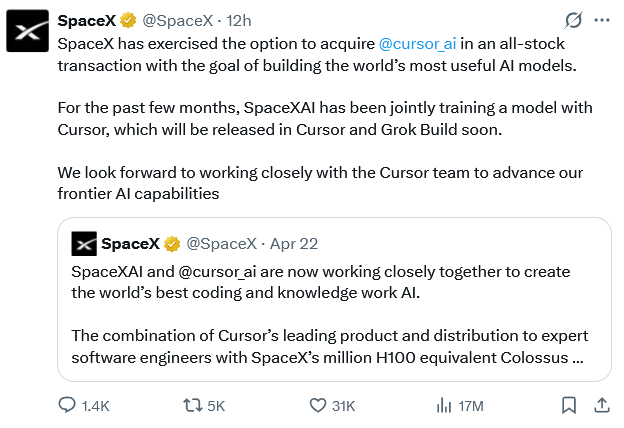
Task: Click the @SpaceX handle in main post
Action: 177,20
